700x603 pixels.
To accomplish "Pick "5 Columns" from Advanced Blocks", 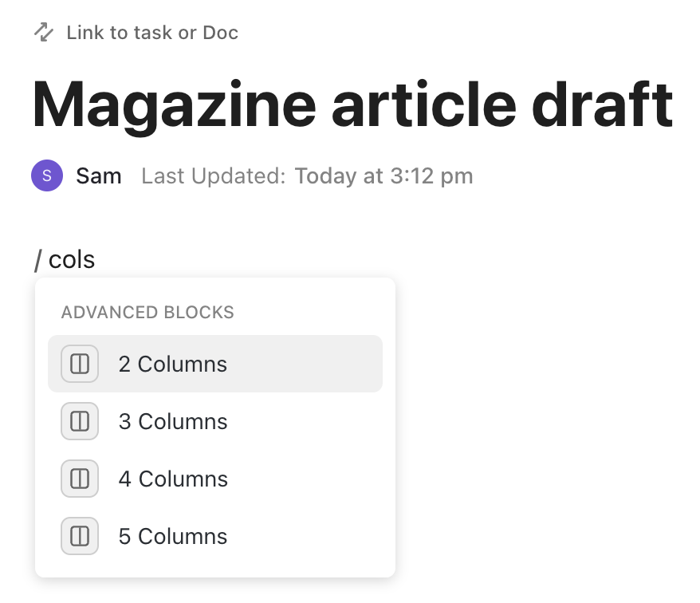I will tap(173, 536).
